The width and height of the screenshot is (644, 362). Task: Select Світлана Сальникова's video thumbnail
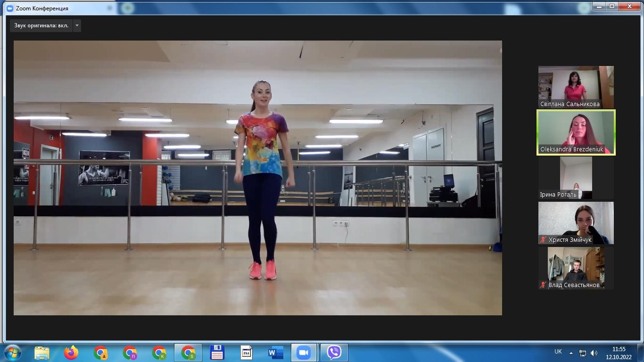coord(576,87)
